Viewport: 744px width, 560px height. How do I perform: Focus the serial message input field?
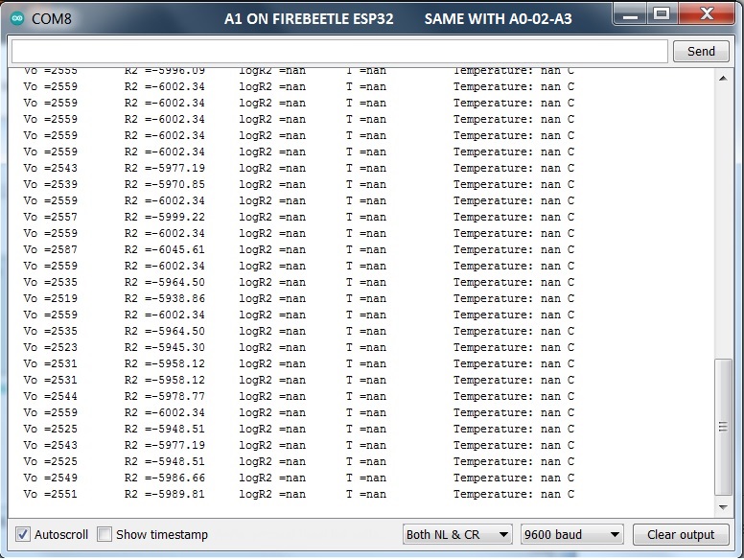click(x=339, y=51)
